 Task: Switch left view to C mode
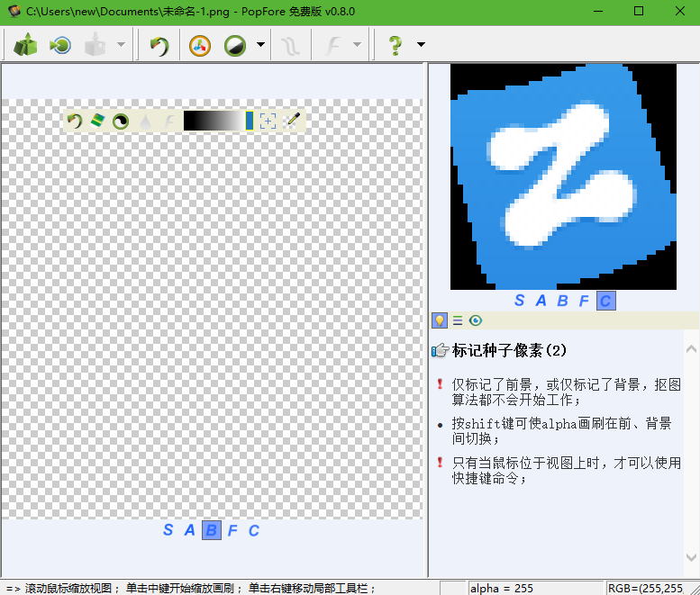253,530
